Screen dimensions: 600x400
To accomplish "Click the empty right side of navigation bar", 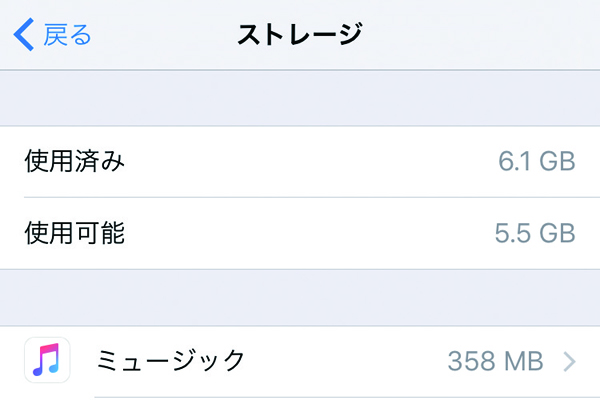I will tap(500, 35).
